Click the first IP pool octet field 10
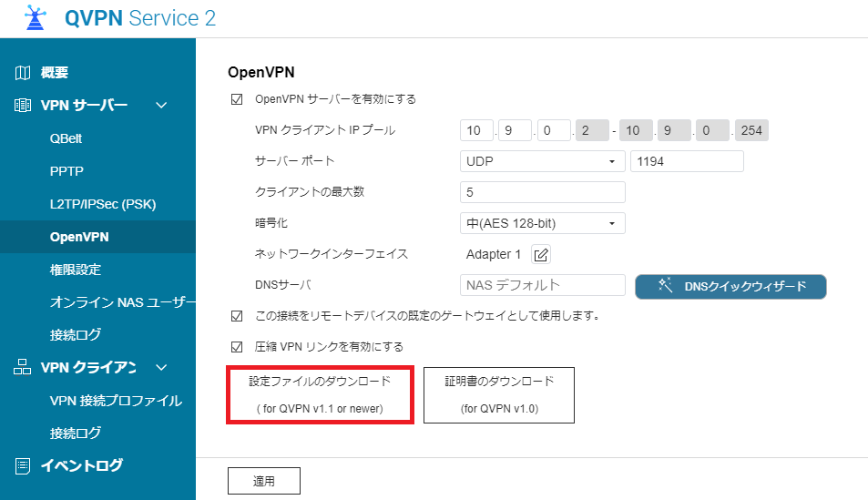 pyautogui.click(x=476, y=130)
